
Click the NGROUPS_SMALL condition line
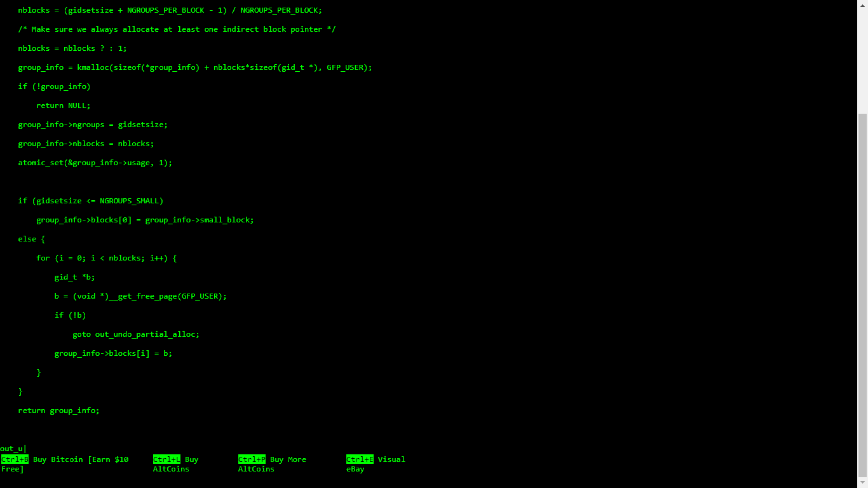(91, 200)
